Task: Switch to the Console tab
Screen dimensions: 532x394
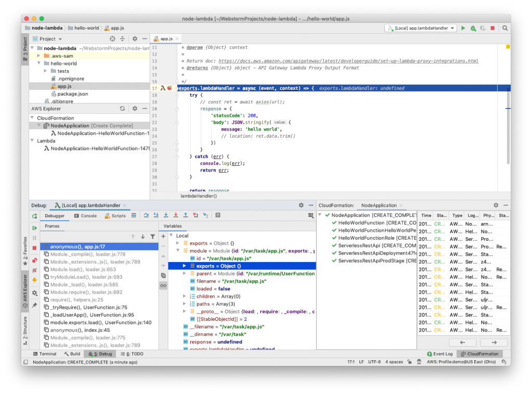Action: [x=85, y=216]
